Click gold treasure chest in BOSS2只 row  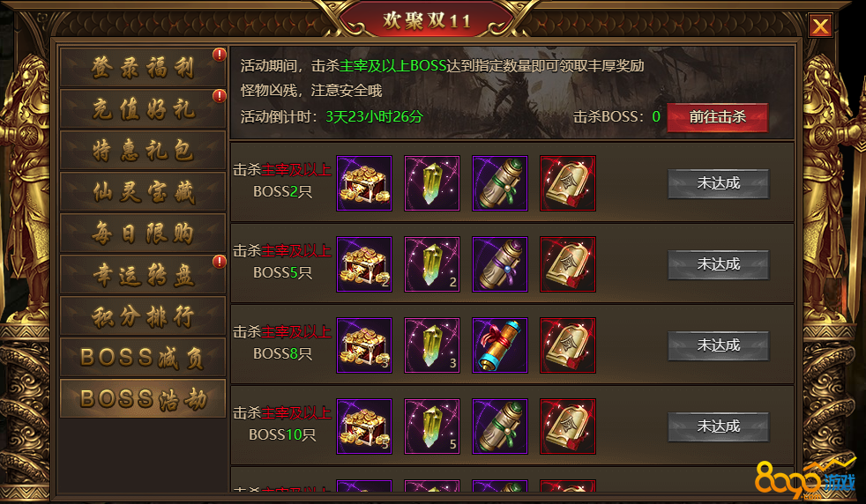pyautogui.click(x=364, y=183)
